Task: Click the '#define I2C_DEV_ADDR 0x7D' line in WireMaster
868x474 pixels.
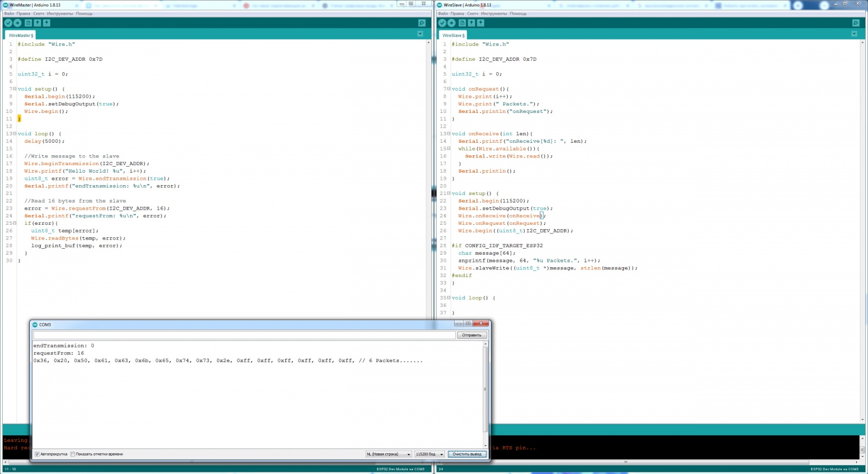Action: tap(60, 59)
